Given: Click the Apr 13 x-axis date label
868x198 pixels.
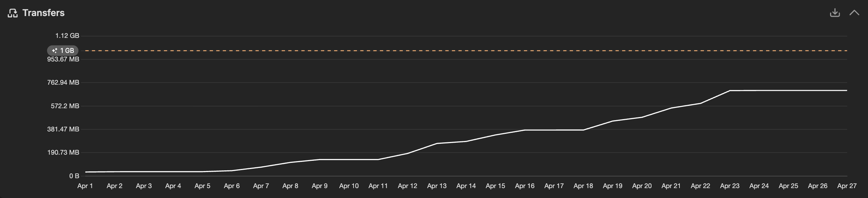Looking at the screenshot, I should pyautogui.click(x=436, y=186).
